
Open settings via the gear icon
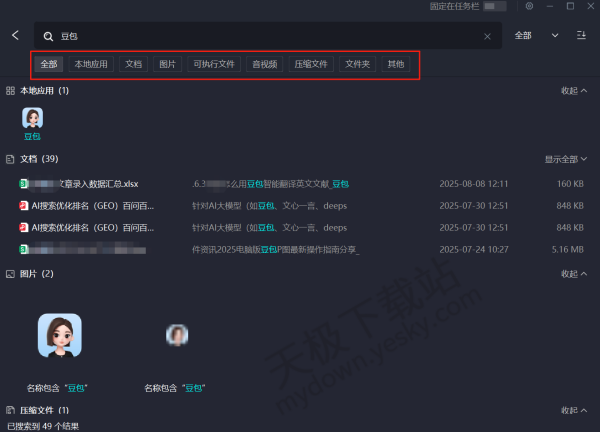tap(529, 6)
